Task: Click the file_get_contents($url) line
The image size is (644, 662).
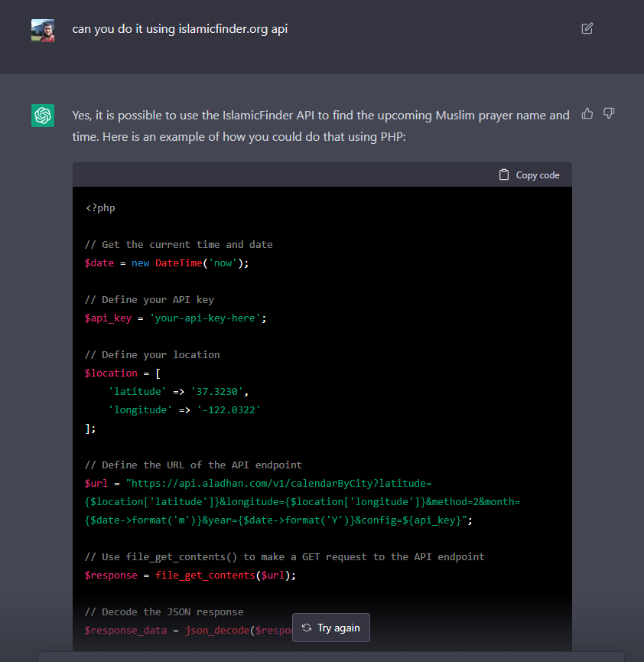Action: [190, 575]
